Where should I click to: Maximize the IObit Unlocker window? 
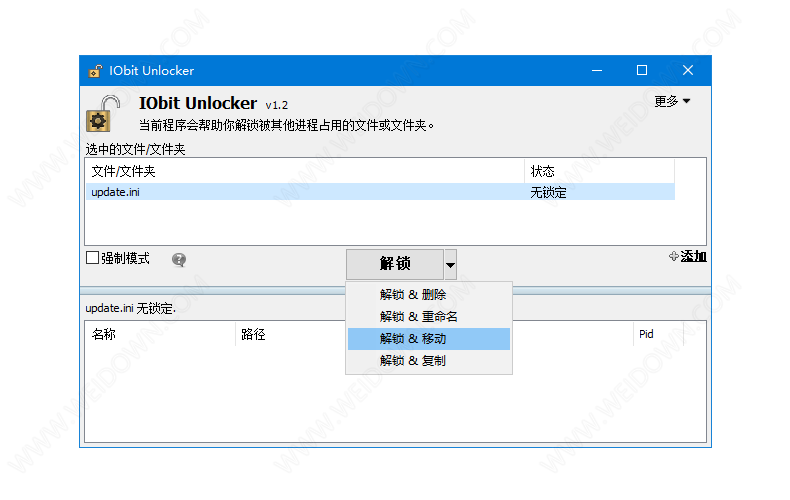click(642, 71)
